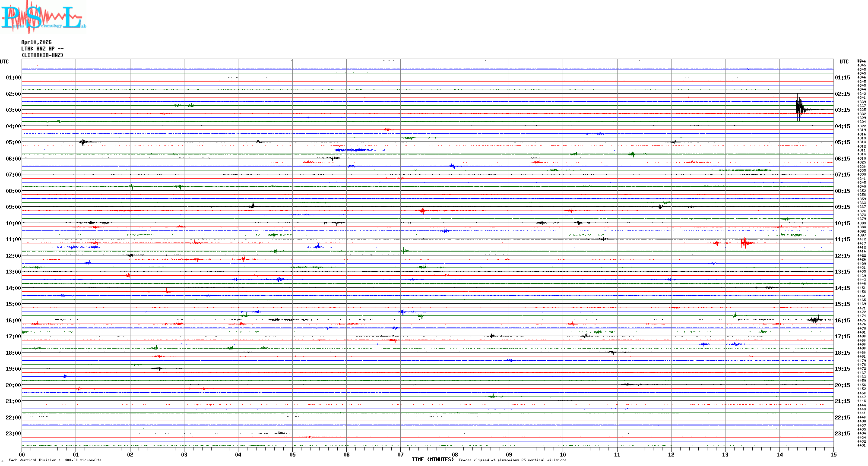The image size is (868, 466).
Task: Select the 05:00 hour label on left
Action: pyautogui.click(x=13, y=142)
